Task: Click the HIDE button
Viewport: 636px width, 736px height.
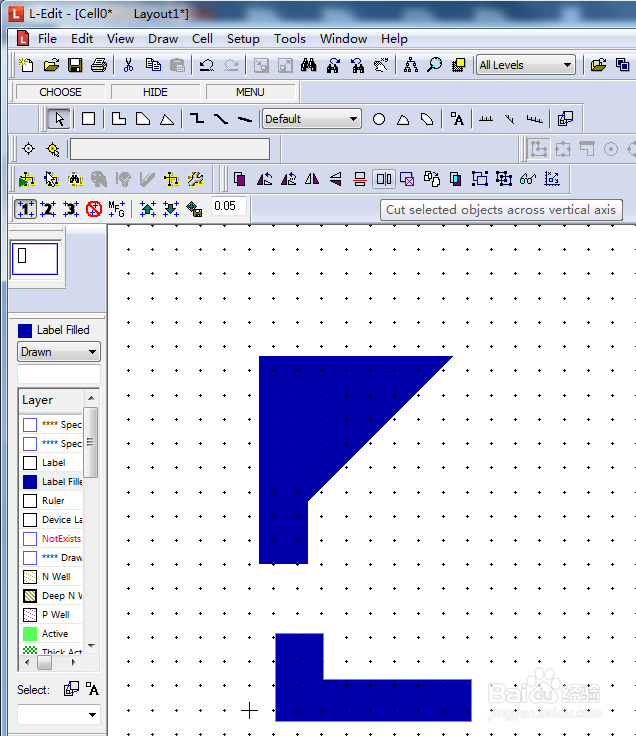Action: (x=155, y=92)
